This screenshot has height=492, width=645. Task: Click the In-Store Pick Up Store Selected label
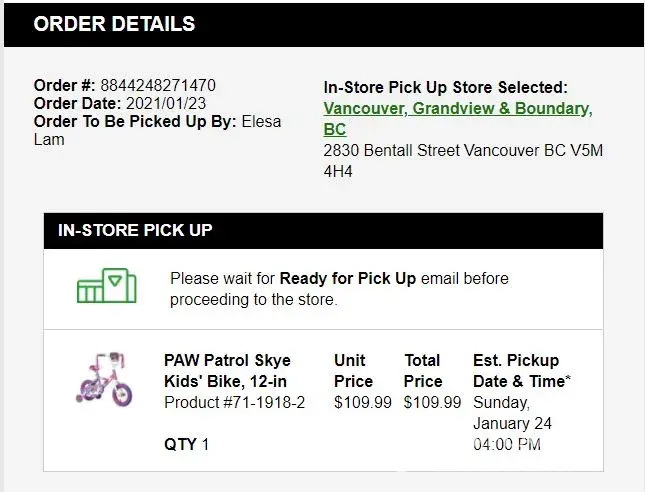445,88
